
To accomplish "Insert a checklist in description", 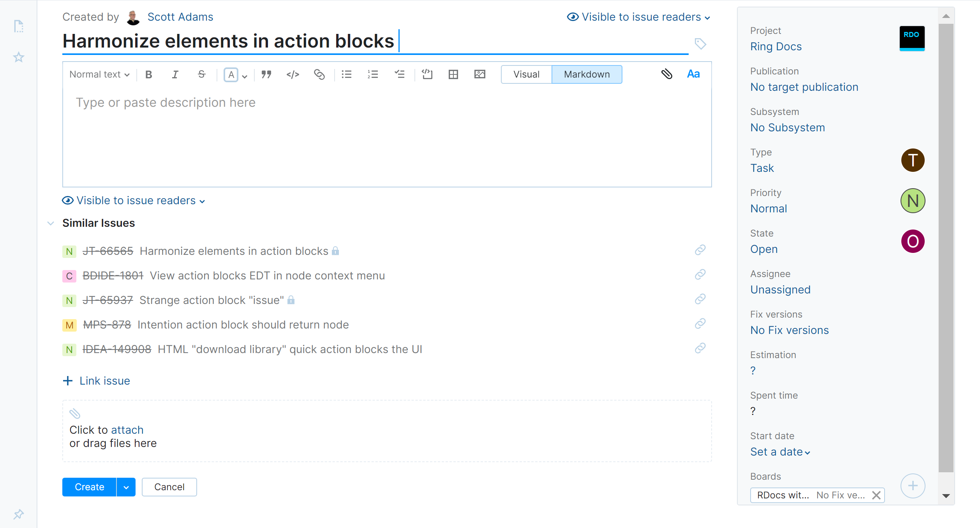I will [x=399, y=74].
